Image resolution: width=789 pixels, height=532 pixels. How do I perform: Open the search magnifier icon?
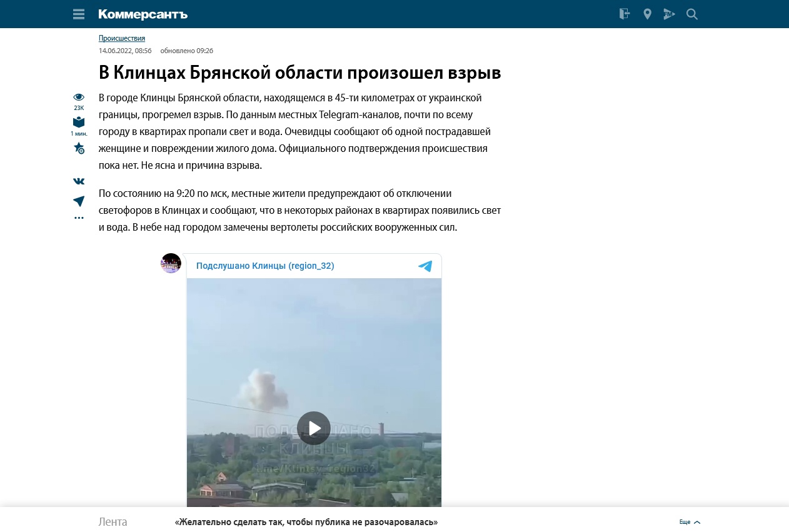click(x=692, y=14)
